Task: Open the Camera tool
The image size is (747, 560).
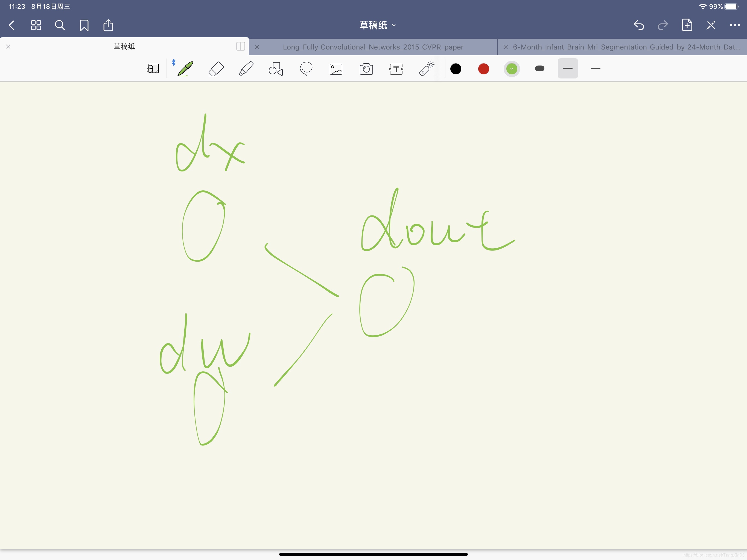Action: click(366, 69)
